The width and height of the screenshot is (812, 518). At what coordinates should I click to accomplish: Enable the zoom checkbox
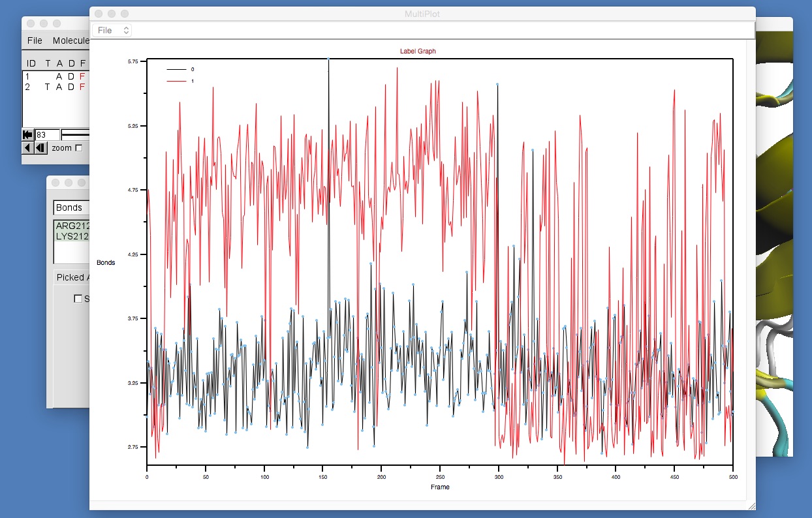(x=79, y=148)
